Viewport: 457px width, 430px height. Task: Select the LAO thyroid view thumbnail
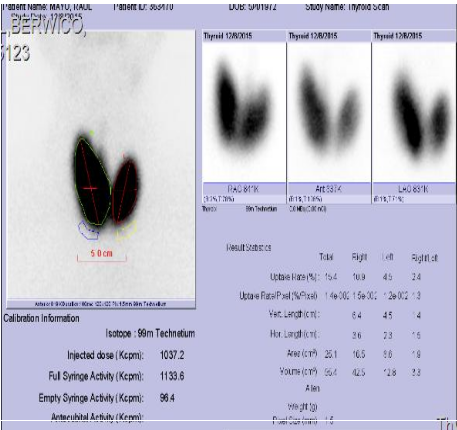(x=414, y=112)
